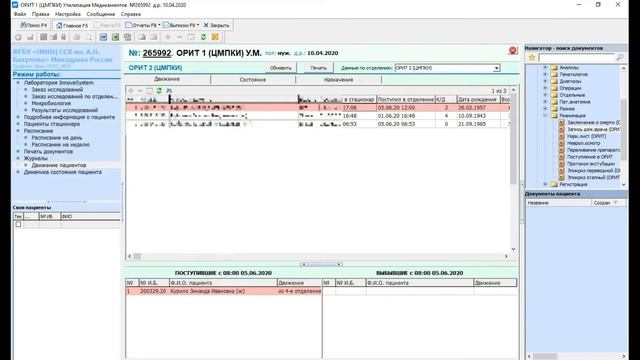
Task: Expand the Анализы folder node
Action: coord(545,68)
